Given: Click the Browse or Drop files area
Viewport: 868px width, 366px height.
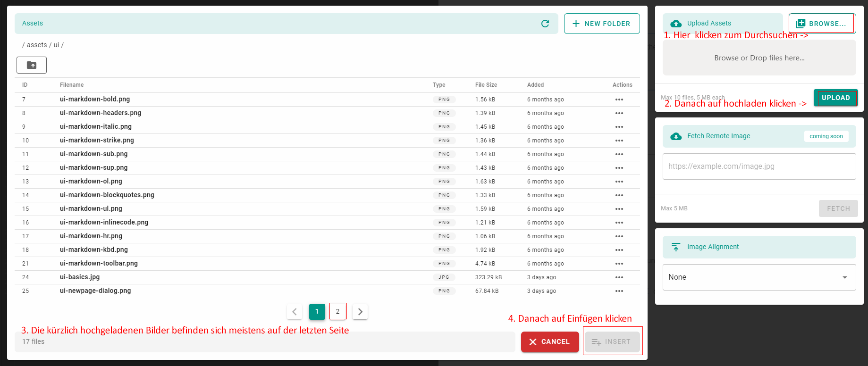Looking at the screenshot, I should 759,58.
